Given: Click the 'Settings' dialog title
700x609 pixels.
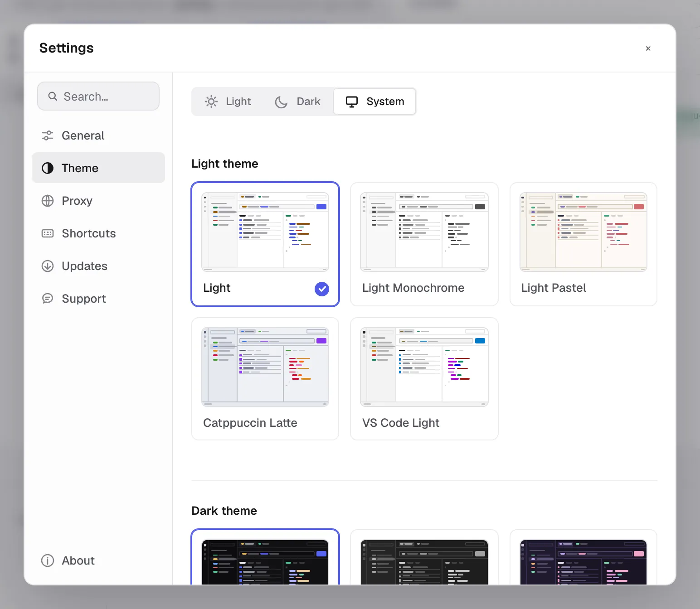Looking at the screenshot, I should click(67, 48).
